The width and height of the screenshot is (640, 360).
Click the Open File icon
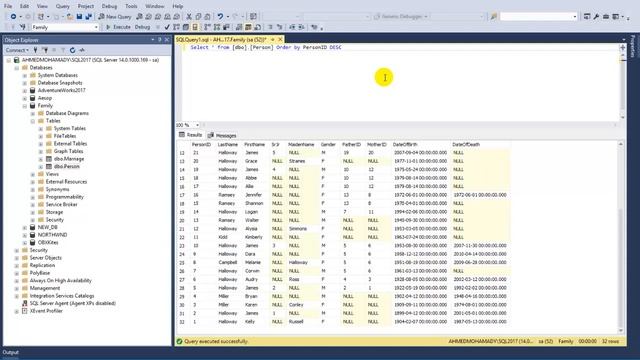pos(70,17)
